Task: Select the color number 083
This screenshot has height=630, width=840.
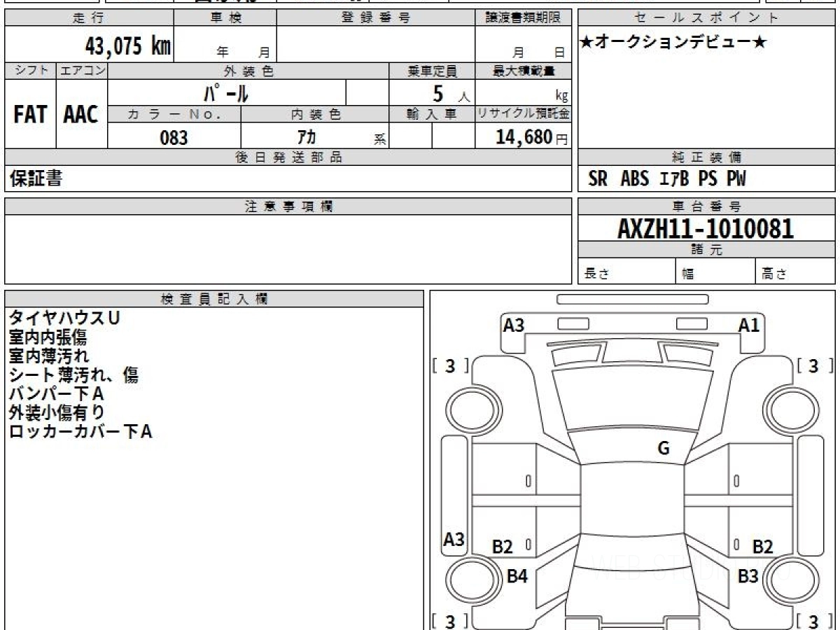Action: pyautogui.click(x=174, y=137)
